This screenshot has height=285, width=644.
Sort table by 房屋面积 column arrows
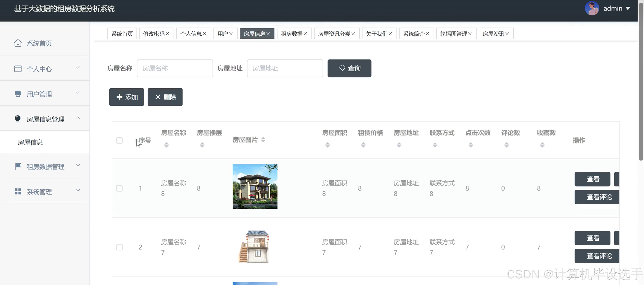(x=328, y=145)
